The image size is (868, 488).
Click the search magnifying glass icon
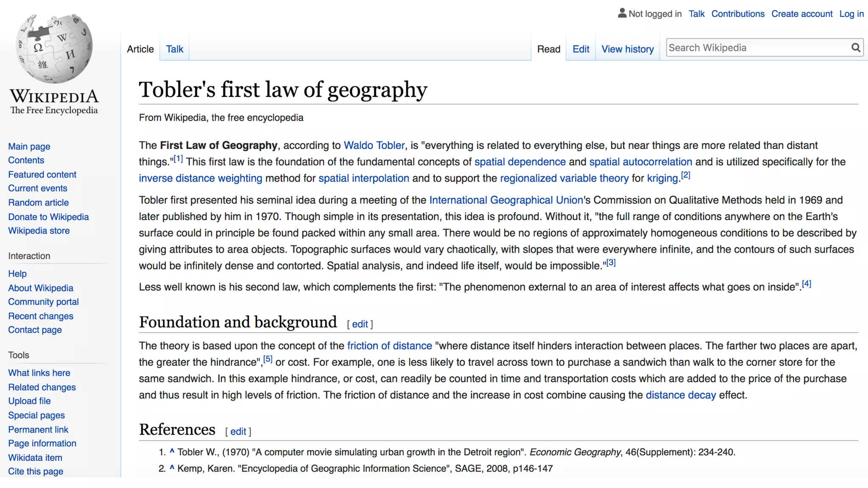(856, 47)
